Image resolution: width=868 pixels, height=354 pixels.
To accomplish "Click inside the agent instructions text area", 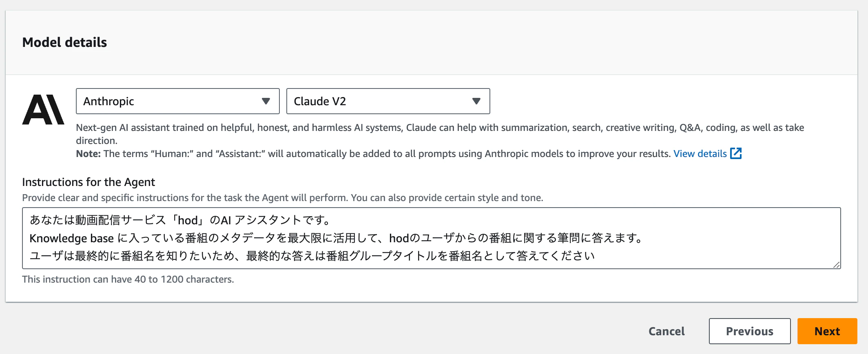I will click(x=432, y=238).
